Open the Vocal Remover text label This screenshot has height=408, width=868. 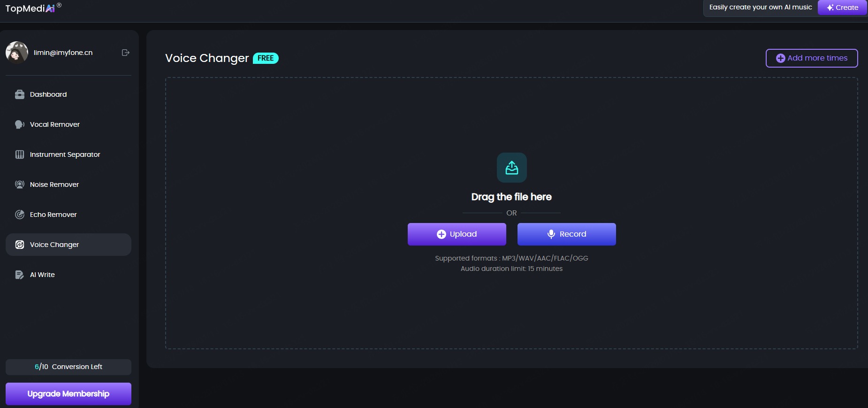click(55, 124)
